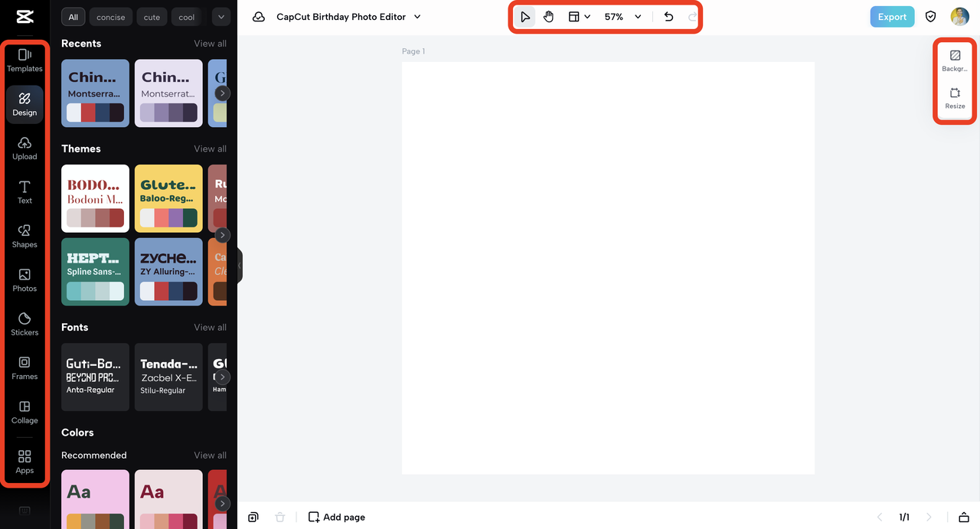
Task: Open the Collage panel
Action: coord(24,413)
